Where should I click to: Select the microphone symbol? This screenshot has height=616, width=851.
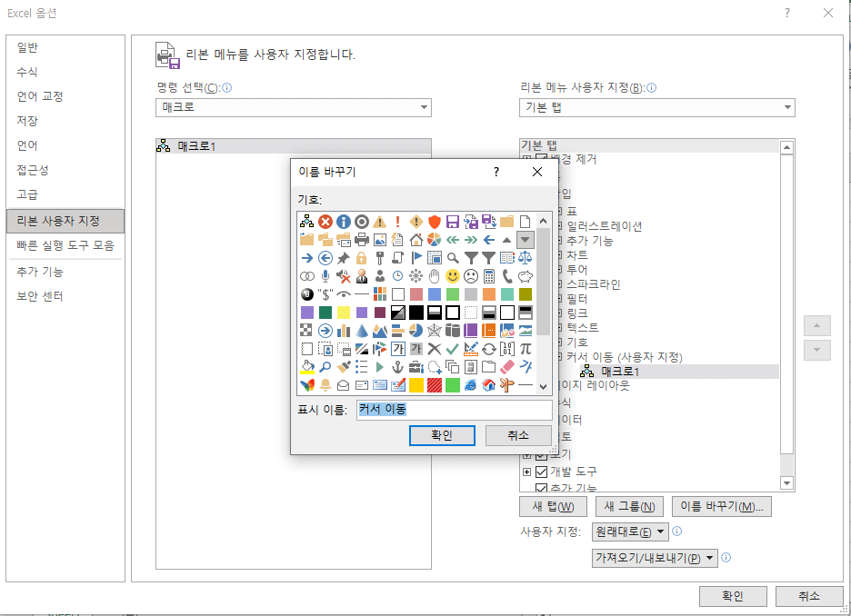(x=325, y=276)
